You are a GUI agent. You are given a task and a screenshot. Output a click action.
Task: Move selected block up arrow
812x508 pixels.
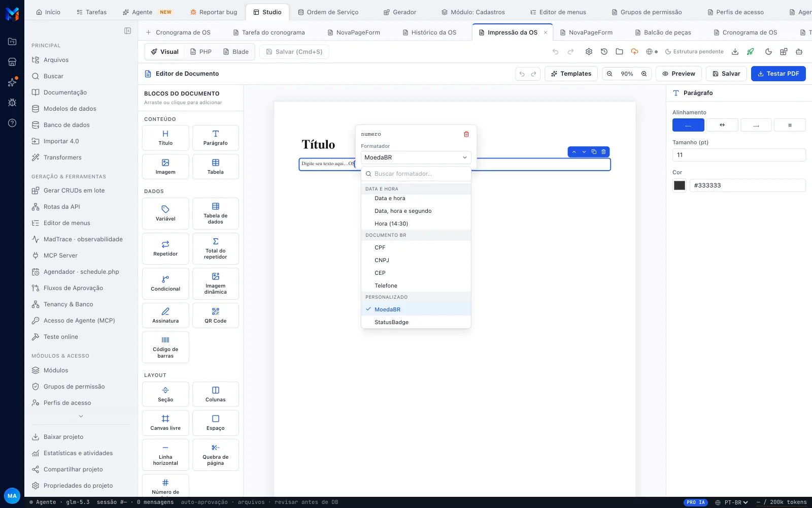tap(574, 152)
